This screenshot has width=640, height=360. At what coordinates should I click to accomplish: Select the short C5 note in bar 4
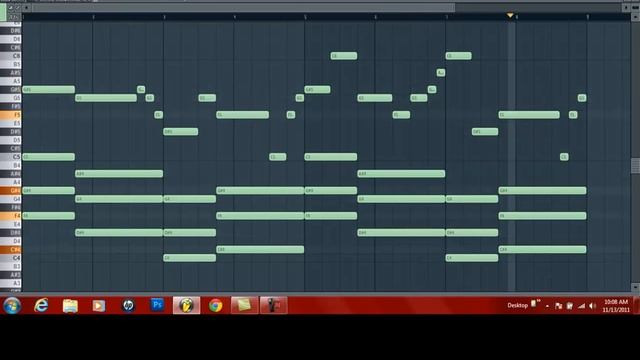click(278, 157)
